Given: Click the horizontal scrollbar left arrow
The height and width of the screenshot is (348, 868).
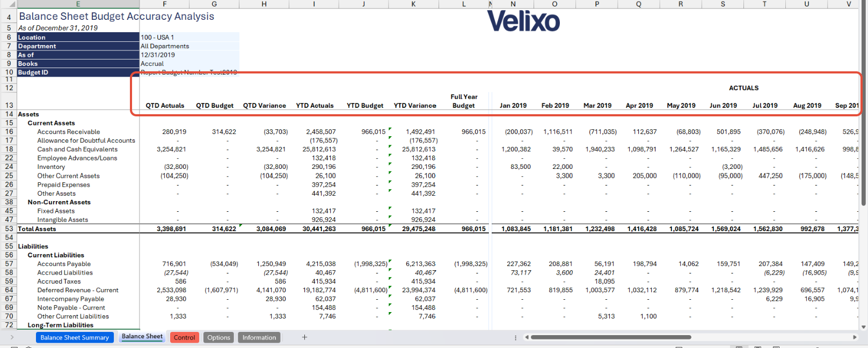Looking at the screenshot, I should pos(527,337).
